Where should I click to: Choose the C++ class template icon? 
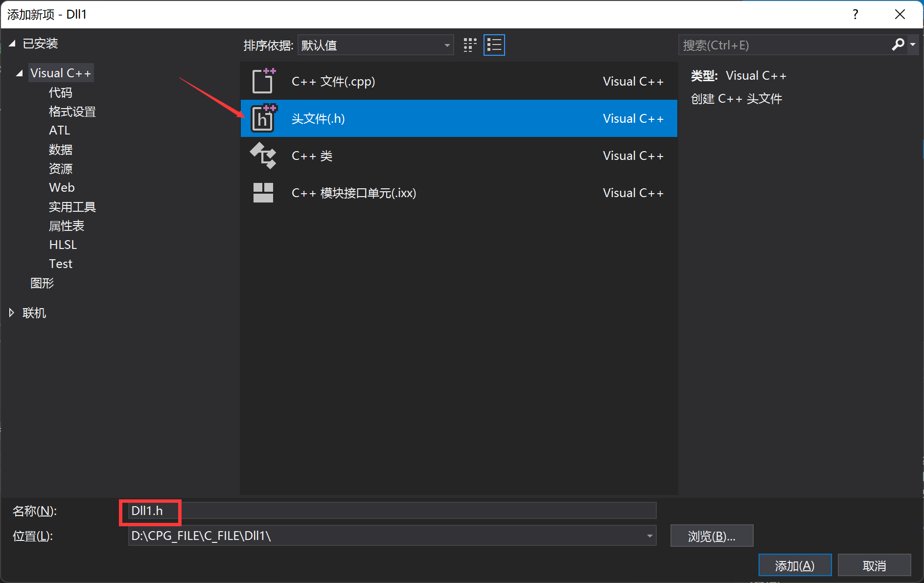[x=263, y=156]
